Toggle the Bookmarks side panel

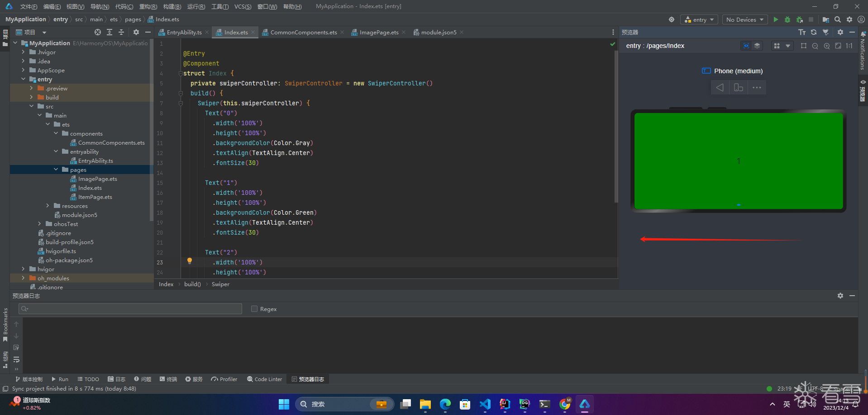[5, 325]
